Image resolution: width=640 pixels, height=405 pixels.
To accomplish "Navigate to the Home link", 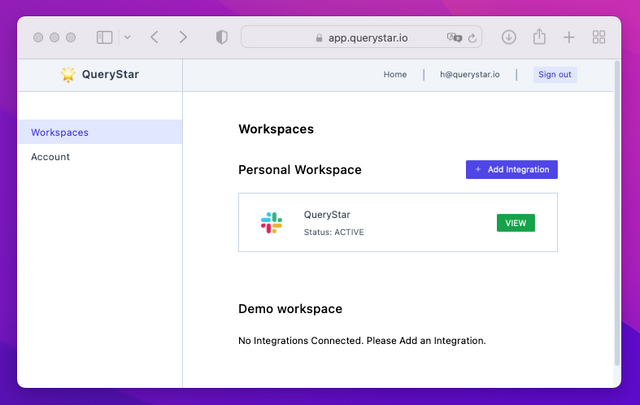I will [x=395, y=74].
